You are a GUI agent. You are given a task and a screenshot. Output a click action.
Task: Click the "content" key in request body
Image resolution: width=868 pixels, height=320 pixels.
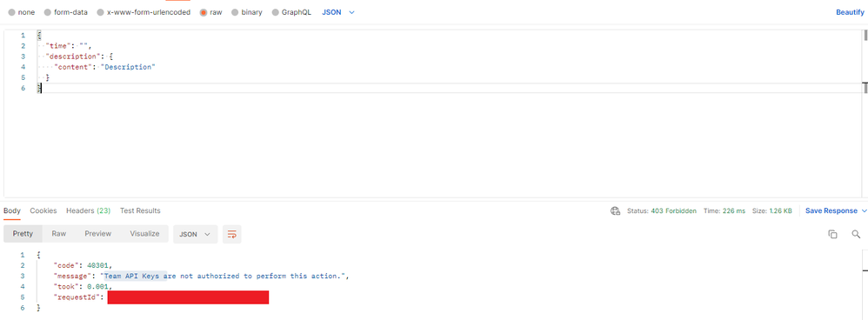click(x=74, y=67)
